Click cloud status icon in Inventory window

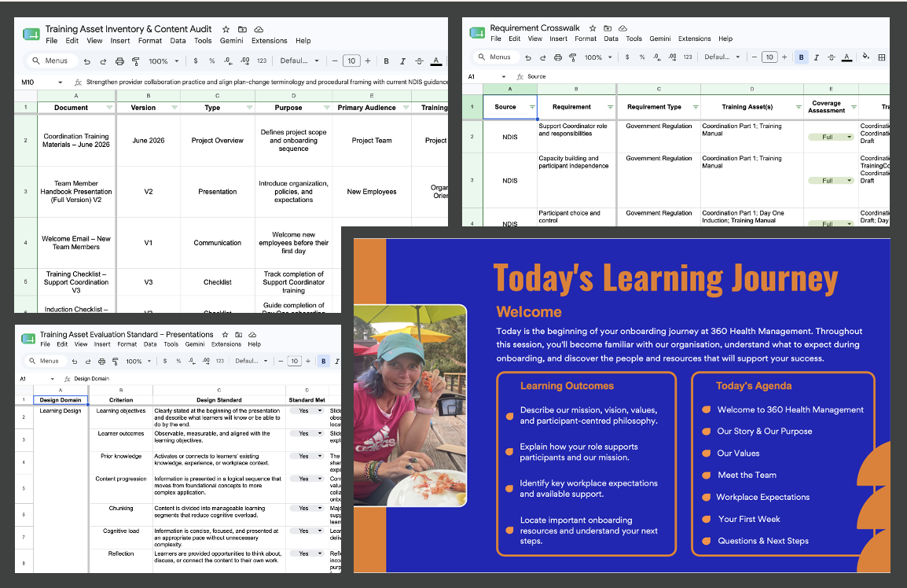[x=259, y=29]
